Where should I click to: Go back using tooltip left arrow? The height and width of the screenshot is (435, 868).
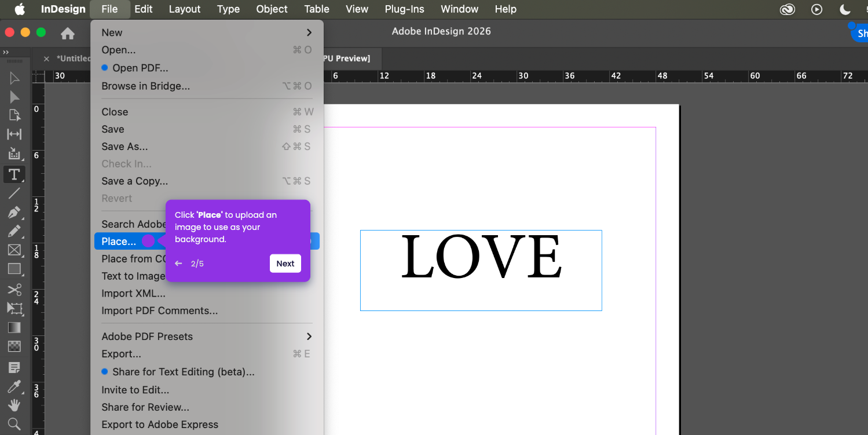[x=178, y=264]
